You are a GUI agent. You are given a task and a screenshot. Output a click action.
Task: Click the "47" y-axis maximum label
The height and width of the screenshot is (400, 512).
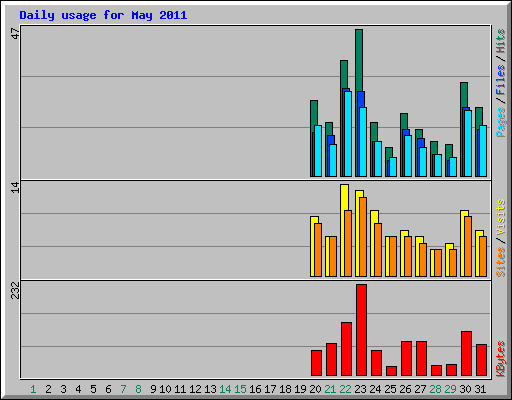[x=16, y=33]
